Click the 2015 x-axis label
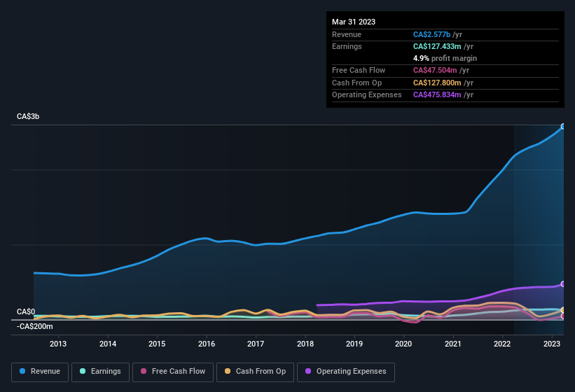This screenshot has width=575, height=392. click(157, 344)
